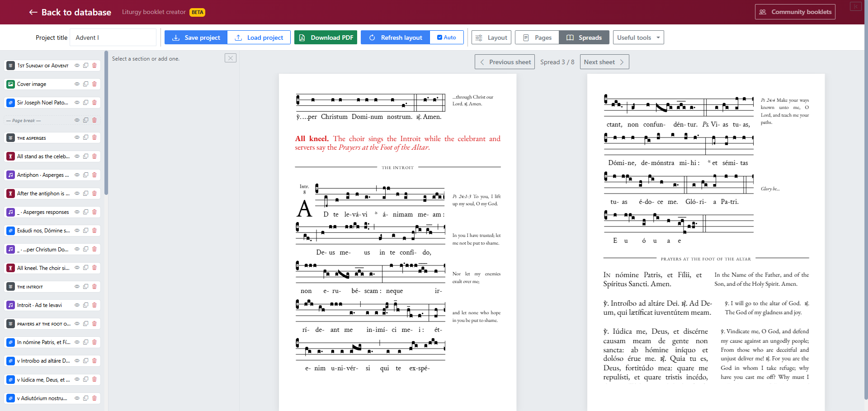This screenshot has width=868, height=411.
Task: Uncheck the Auto checkbox
Action: pos(439,38)
